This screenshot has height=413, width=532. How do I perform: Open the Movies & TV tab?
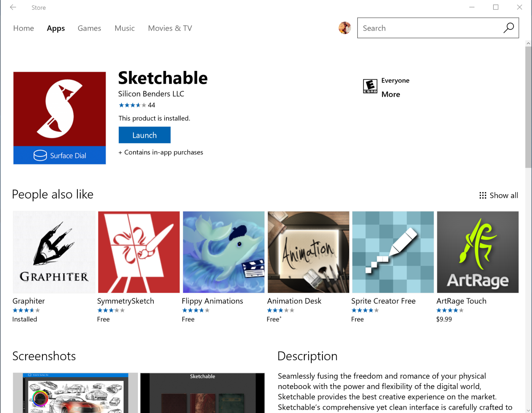(x=170, y=28)
